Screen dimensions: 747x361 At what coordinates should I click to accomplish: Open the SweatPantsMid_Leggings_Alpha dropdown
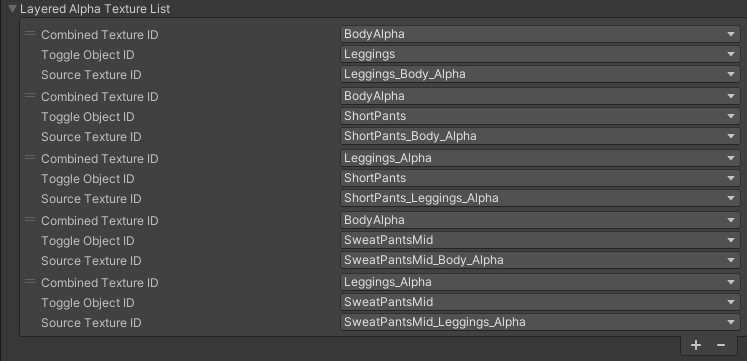coord(540,322)
